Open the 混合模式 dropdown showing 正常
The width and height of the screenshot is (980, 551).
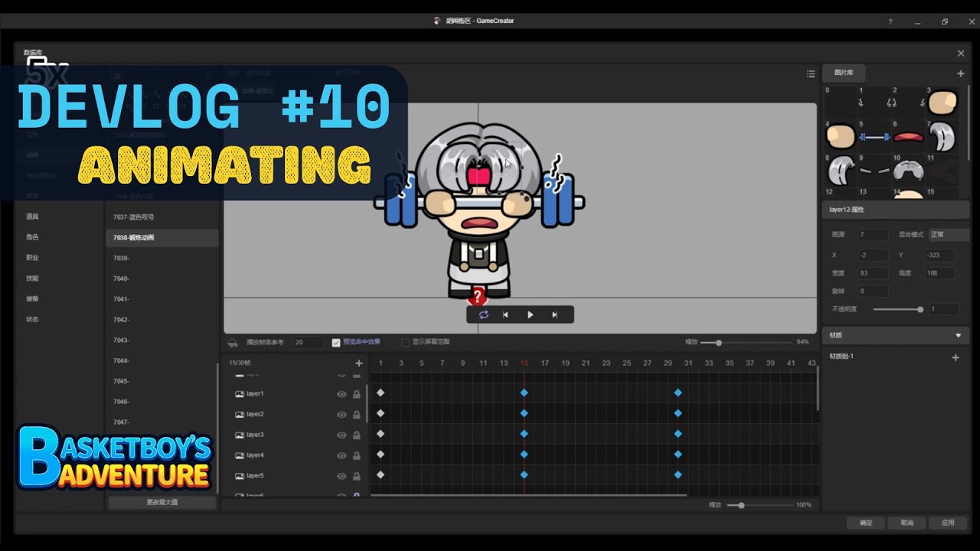(949, 235)
